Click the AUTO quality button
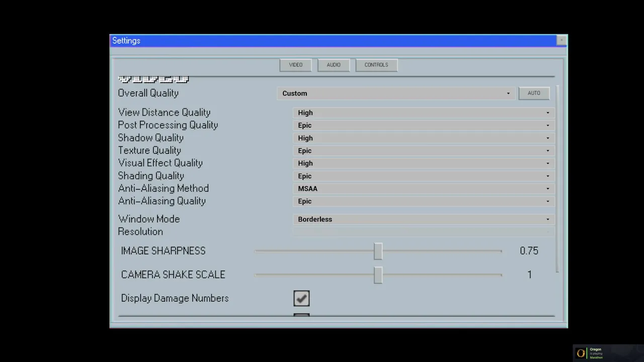This screenshot has width=644, height=362. [x=534, y=93]
